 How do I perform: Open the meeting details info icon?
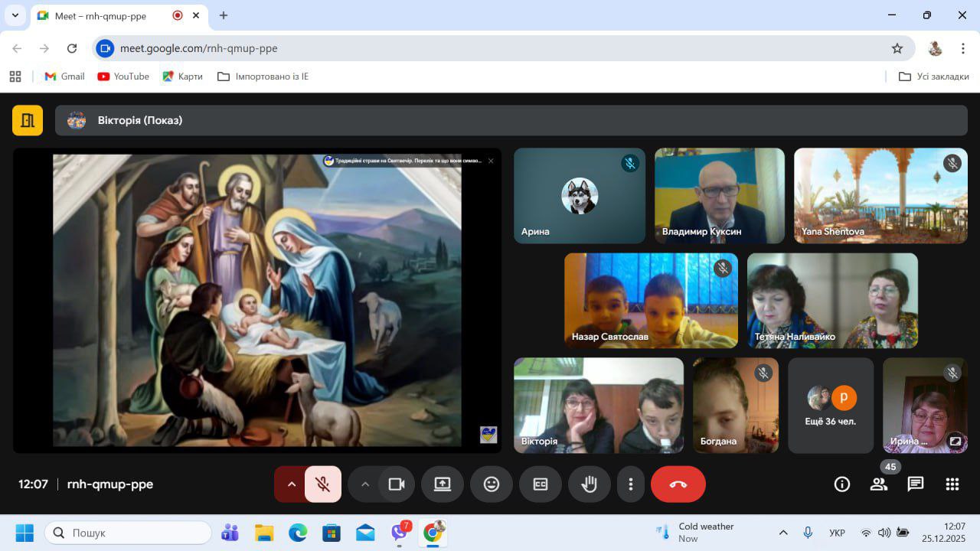coord(841,484)
